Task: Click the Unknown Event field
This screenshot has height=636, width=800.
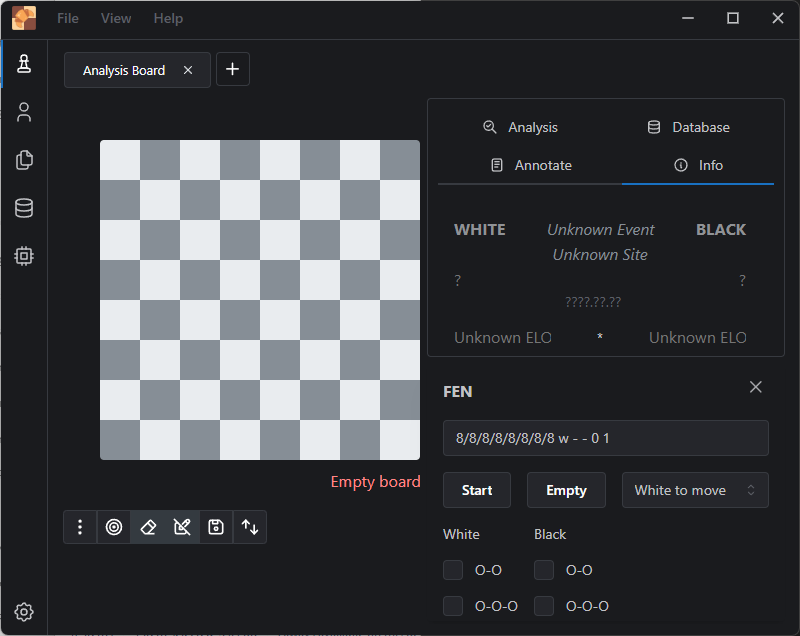Action: tap(601, 230)
